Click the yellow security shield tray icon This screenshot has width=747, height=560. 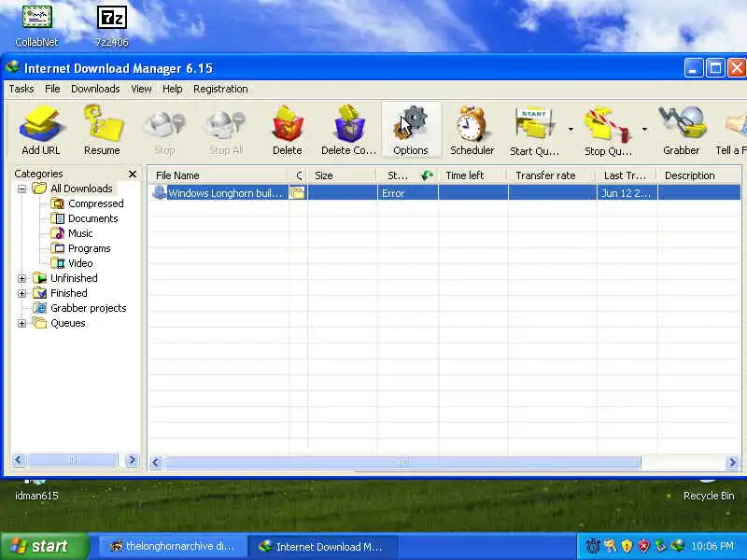point(627,546)
